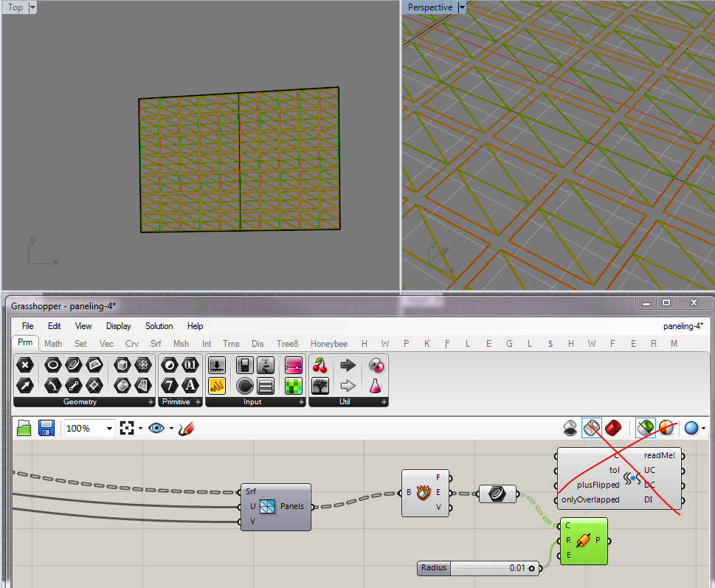
Task: Click the Zoom Extents icon
Action: point(127,428)
